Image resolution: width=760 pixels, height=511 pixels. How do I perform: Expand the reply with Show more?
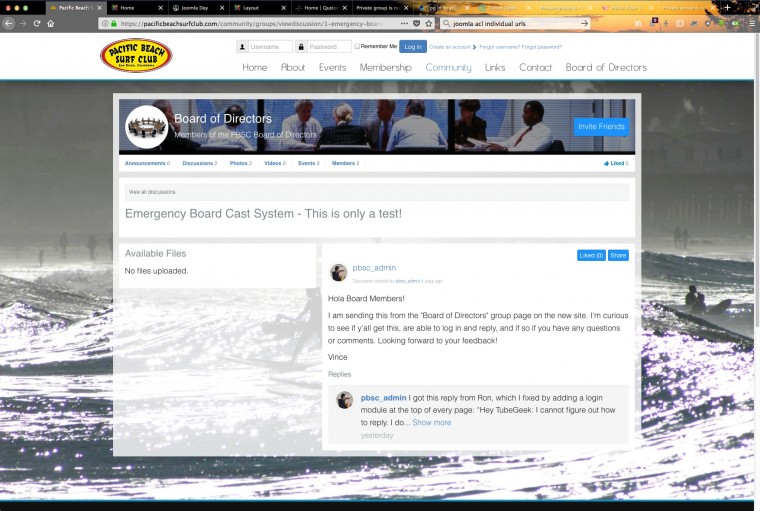point(431,423)
